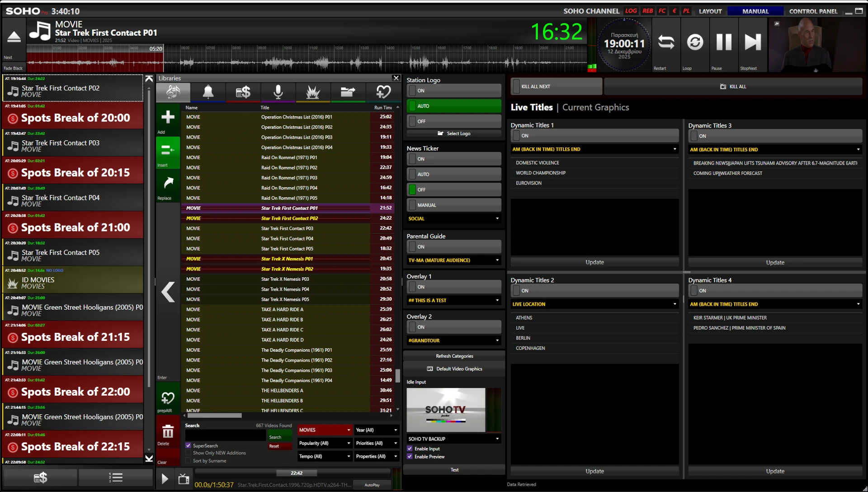Switch to the LAYOUT tab
This screenshot has height=492, width=868.
(x=710, y=11)
